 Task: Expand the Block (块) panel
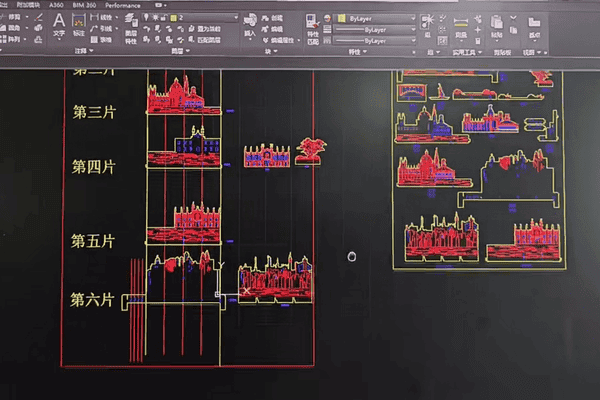pyautogui.click(x=271, y=51)
